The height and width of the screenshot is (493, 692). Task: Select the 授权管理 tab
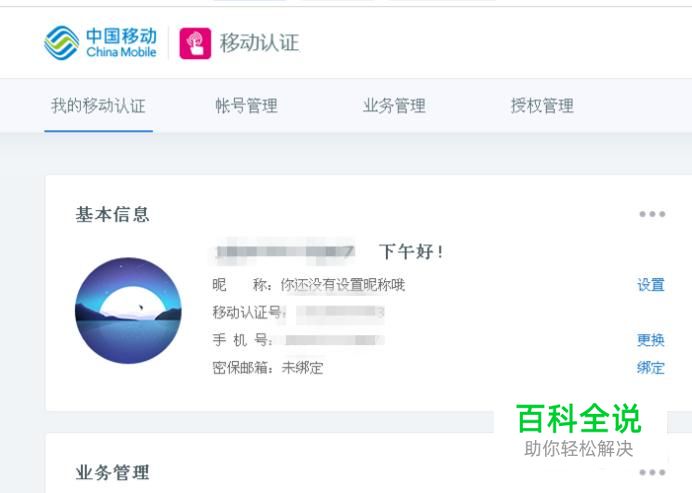pos(542,106)
